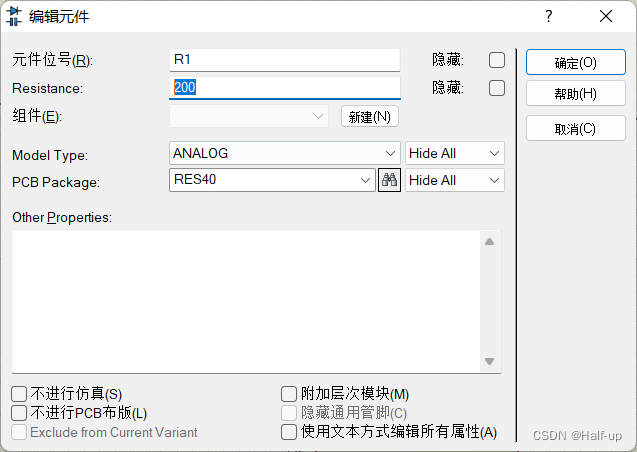This screenshot has width=637, height=452.
Task: Click Other Properties scrollbar up arrow
Action: coord(490,242)
